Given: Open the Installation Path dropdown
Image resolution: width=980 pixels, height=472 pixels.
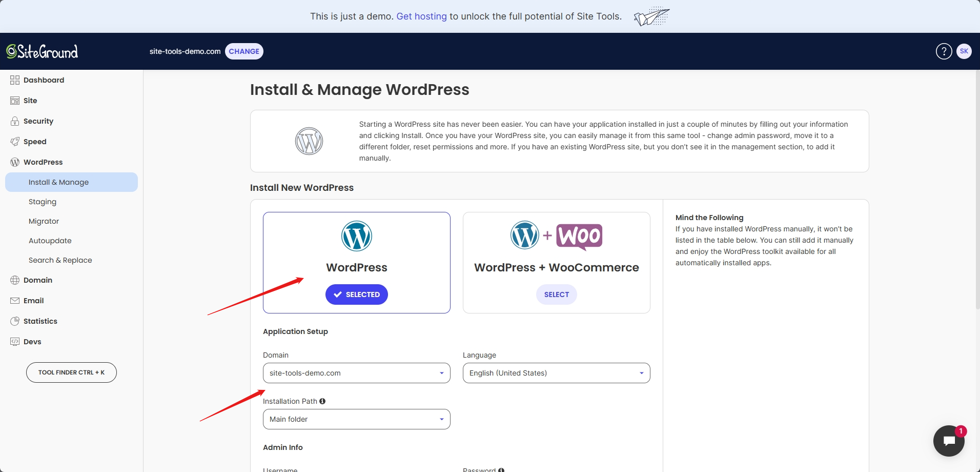Looking at the screenshot, I should (x=357, y=419).
